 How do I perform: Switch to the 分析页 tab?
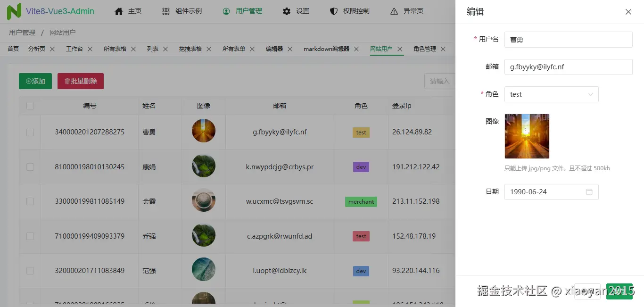(37, 49)
